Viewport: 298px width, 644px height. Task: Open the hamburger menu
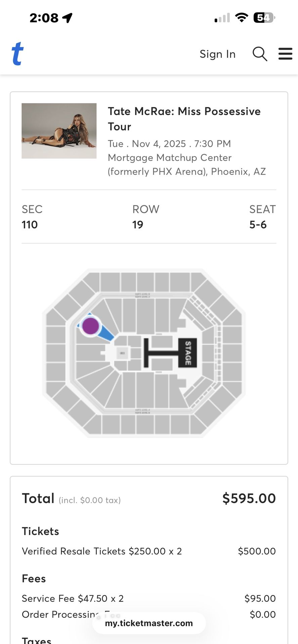285,54
